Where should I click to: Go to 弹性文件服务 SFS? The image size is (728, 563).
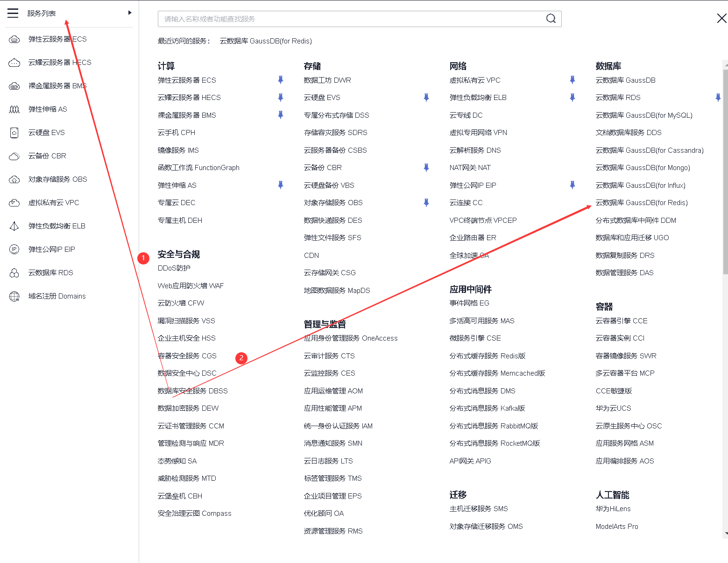332,238
